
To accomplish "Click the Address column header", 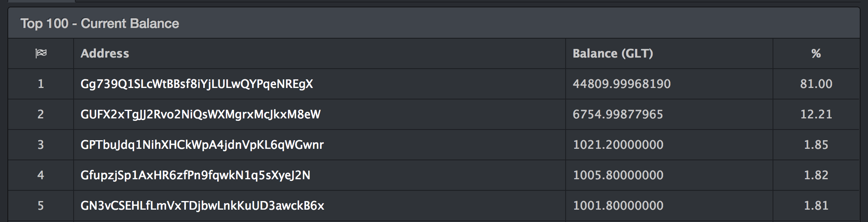I will (105, 53).
